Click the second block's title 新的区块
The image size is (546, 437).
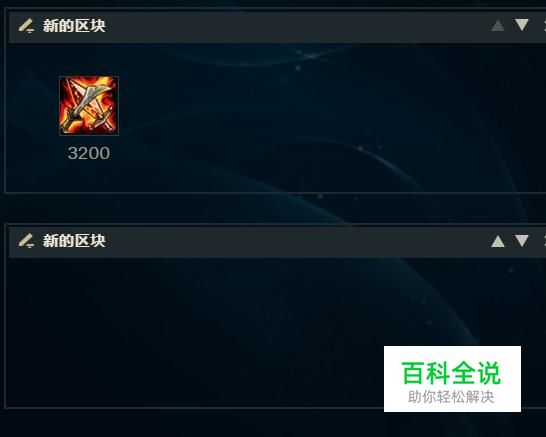coord(74,241)
